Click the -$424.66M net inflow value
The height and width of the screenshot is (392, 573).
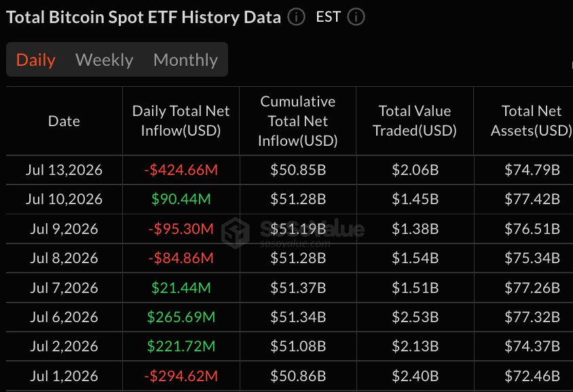coord(181,170)
